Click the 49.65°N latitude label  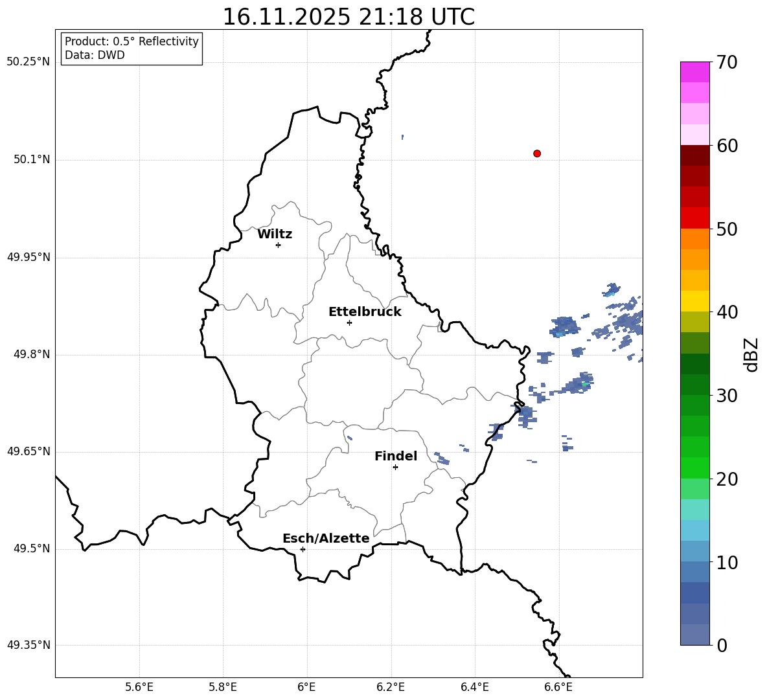point(29,451)
